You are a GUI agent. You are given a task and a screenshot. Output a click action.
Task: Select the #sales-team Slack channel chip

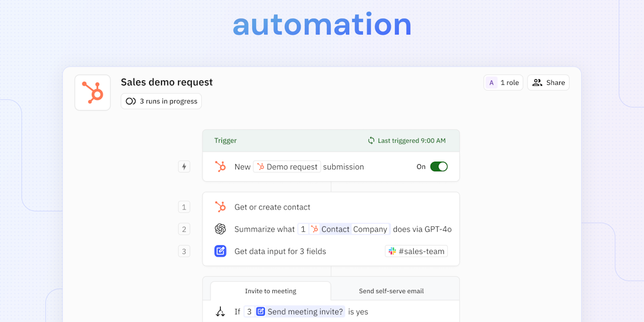416,251
